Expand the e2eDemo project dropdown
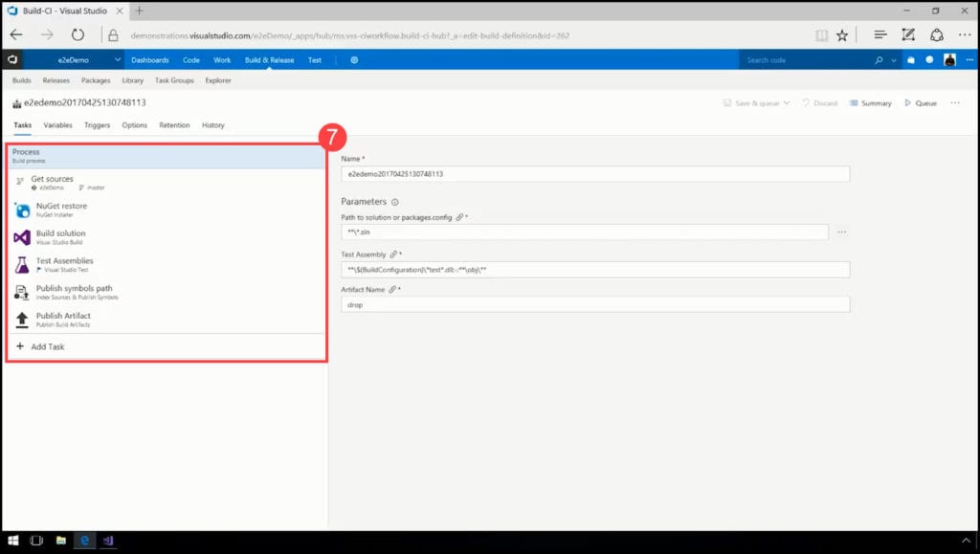 tap(117, 60)
